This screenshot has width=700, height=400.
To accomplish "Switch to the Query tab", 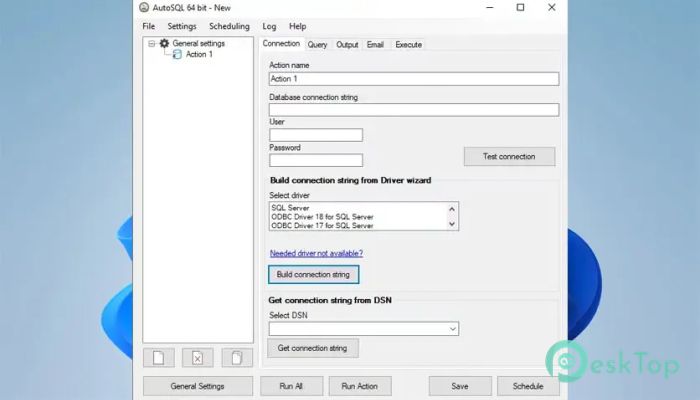I will pos(317,45).
